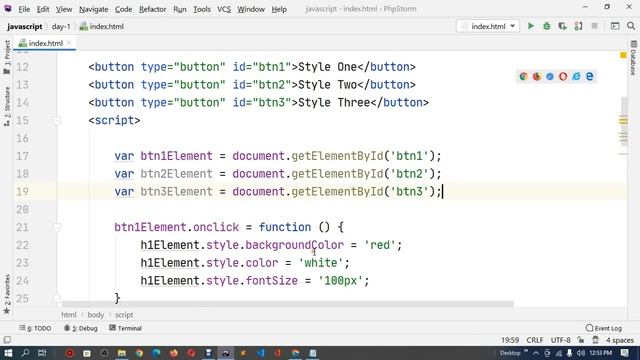Open the Edit menu
This screenshot has width=640, height=360.
pos(43,9)
